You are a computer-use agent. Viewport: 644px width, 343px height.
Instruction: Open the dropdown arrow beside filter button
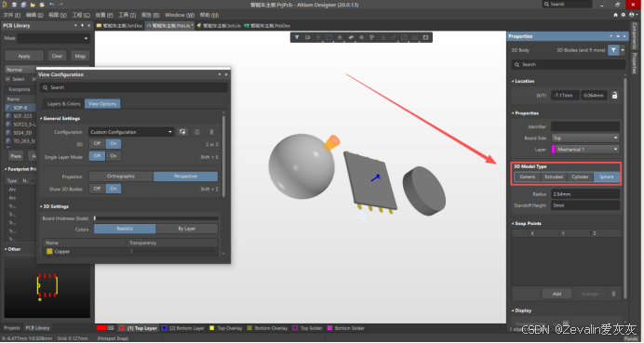click(623, 50)
